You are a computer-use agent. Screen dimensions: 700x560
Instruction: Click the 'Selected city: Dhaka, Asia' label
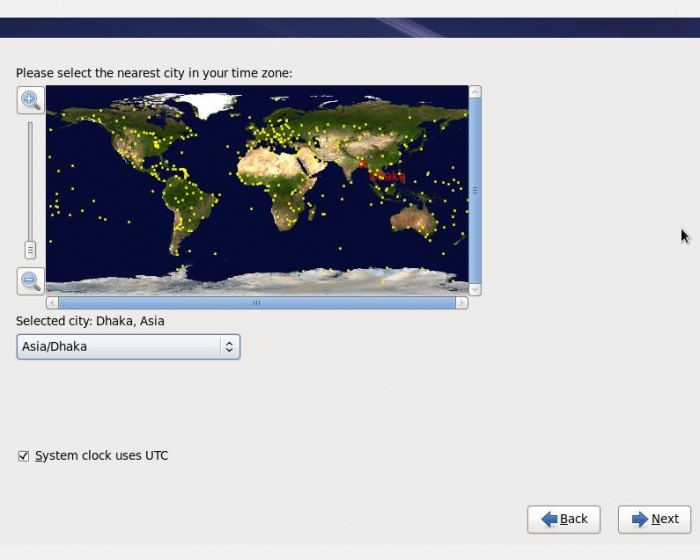tap(90, 321)
